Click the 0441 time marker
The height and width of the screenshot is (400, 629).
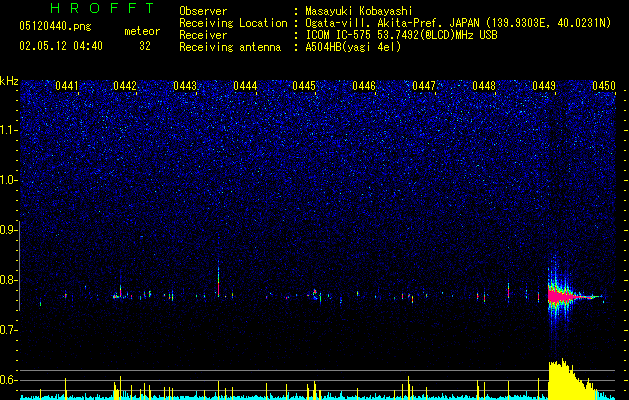click(67, 86)
